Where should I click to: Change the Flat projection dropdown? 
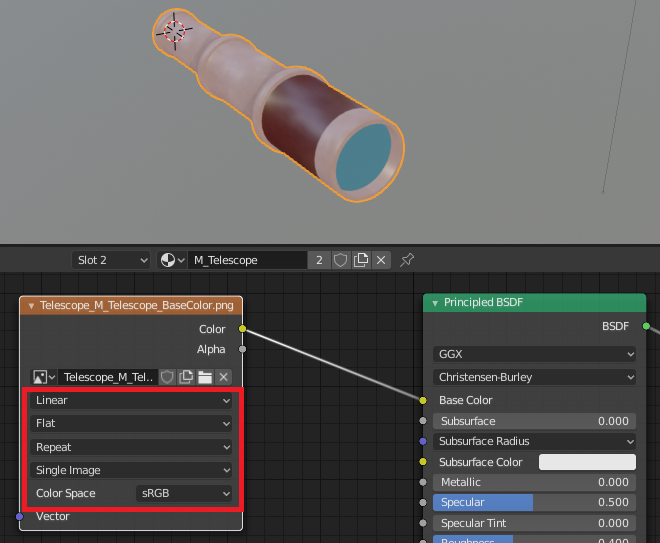(x=131, y=423)
